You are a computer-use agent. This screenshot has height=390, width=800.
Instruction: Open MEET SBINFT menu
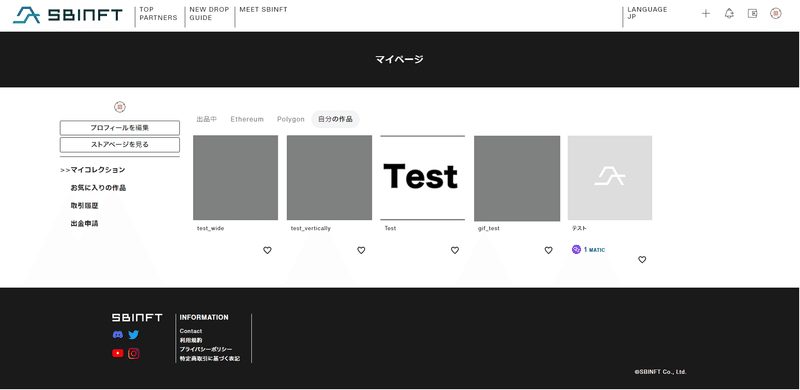click(263, 10)
